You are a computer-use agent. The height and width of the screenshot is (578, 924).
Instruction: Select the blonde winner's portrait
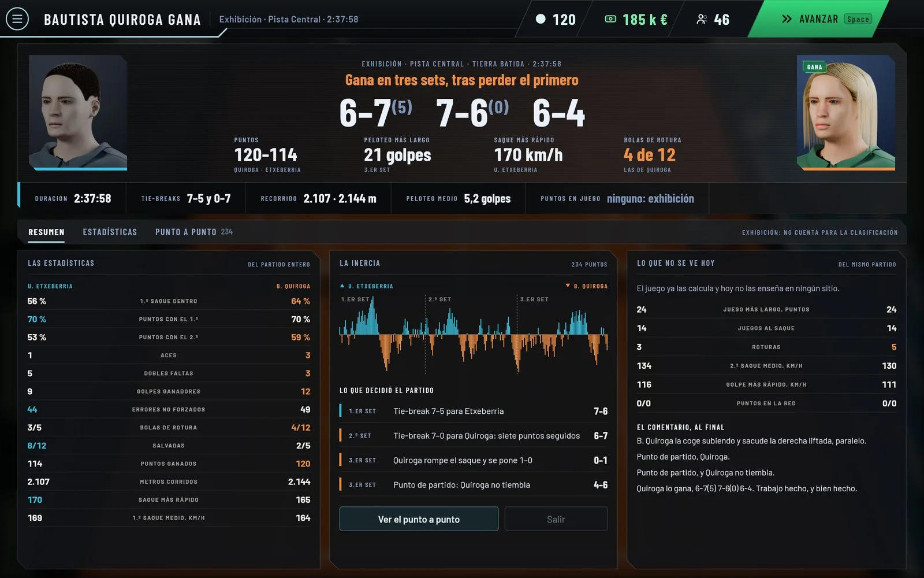point(846,112)
